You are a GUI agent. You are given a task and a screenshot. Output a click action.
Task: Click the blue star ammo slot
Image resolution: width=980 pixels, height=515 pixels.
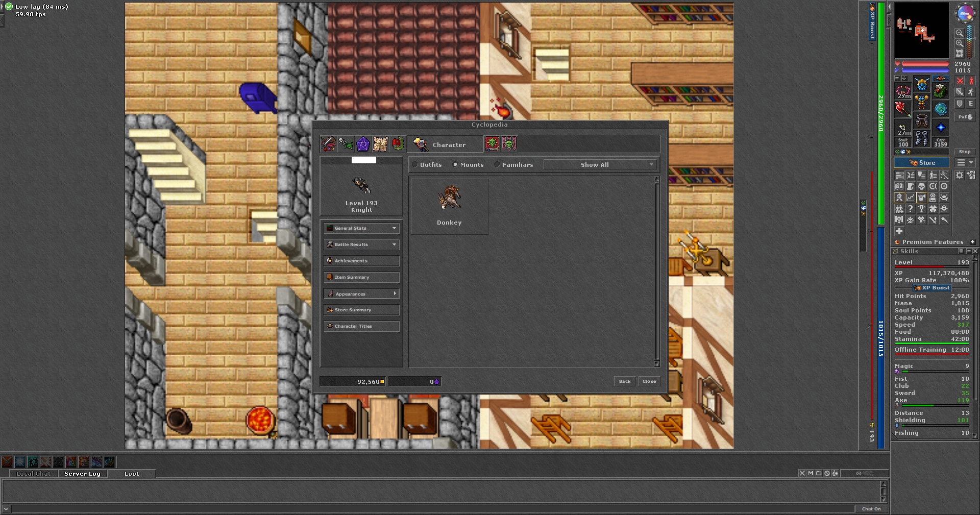point(941,128)
